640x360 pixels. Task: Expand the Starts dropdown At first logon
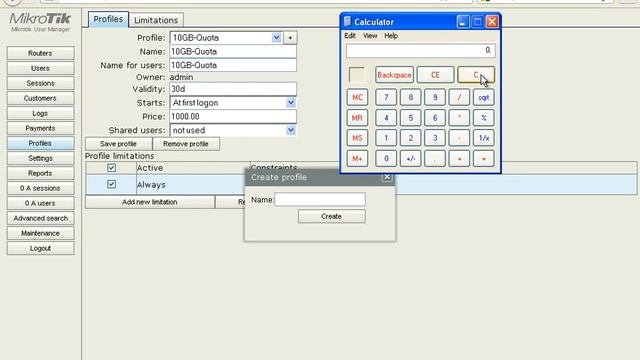(x=291, y=103)
